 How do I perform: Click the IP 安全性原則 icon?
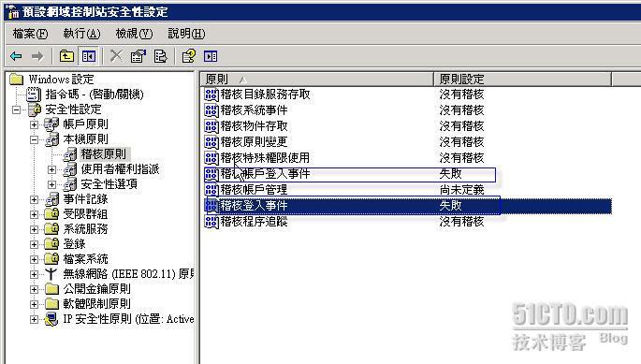pos(51,318)
